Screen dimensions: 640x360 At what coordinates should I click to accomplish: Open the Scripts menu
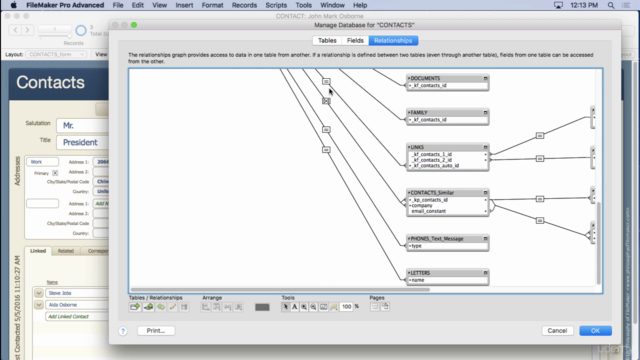click(x=276, y=5)
